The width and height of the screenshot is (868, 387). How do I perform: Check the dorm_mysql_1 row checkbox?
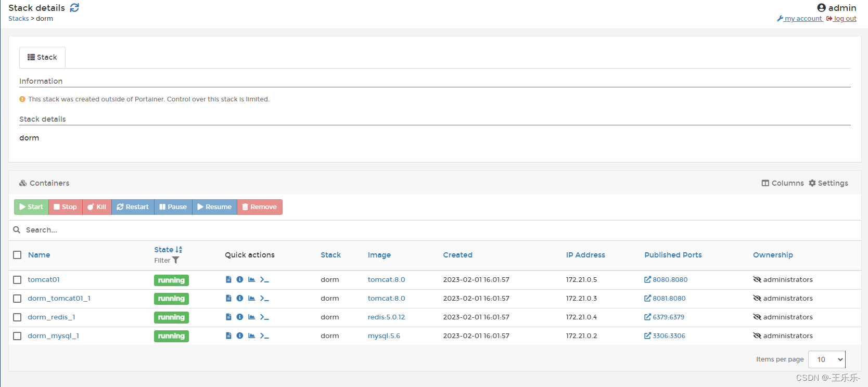[17, 336]
